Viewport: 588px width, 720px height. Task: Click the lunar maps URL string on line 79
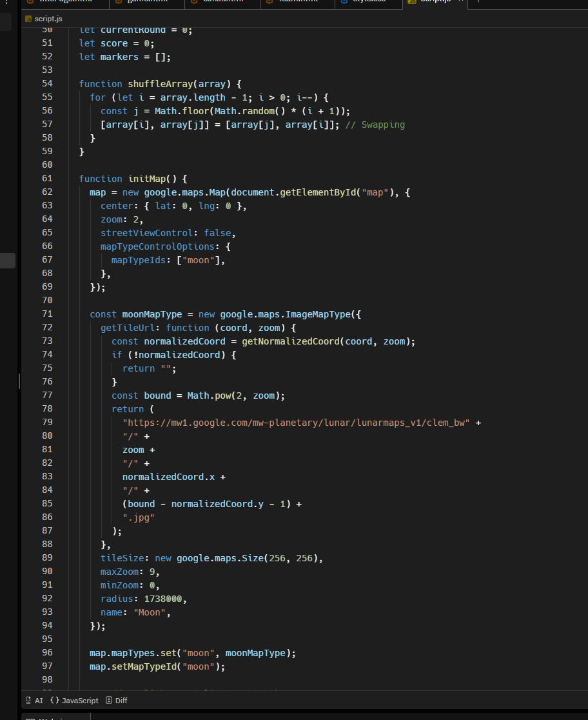tap(296, 423)
